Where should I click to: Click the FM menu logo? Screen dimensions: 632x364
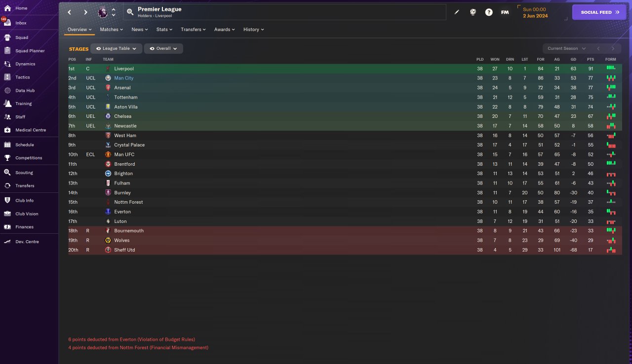tap(505, 12)
